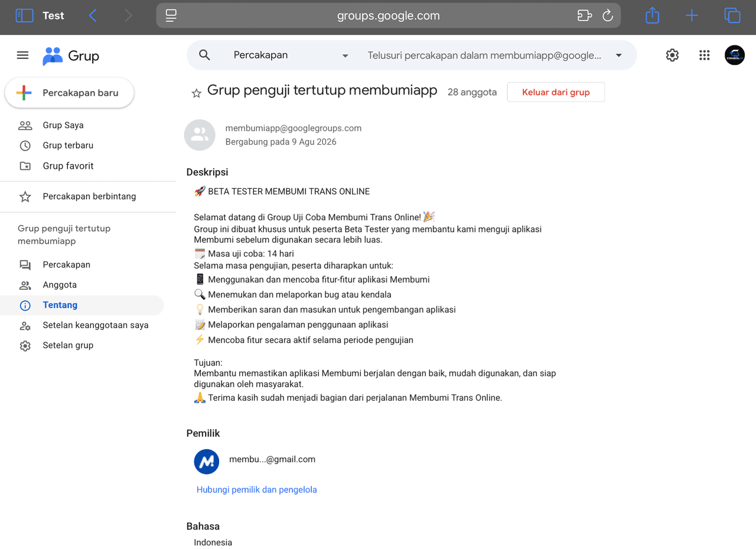Screen dimensions: 756x549
Task: Click the membership settings person-gear icon
Action: click(25, 325)
